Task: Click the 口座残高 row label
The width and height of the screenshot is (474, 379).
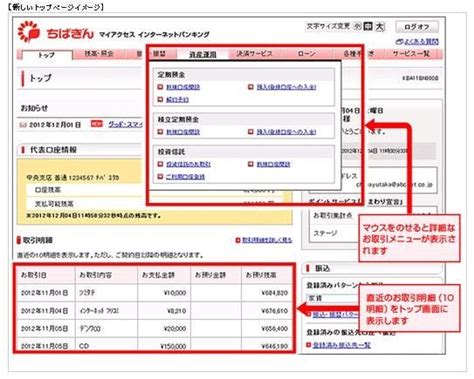Action: click(x=48, y=190)
